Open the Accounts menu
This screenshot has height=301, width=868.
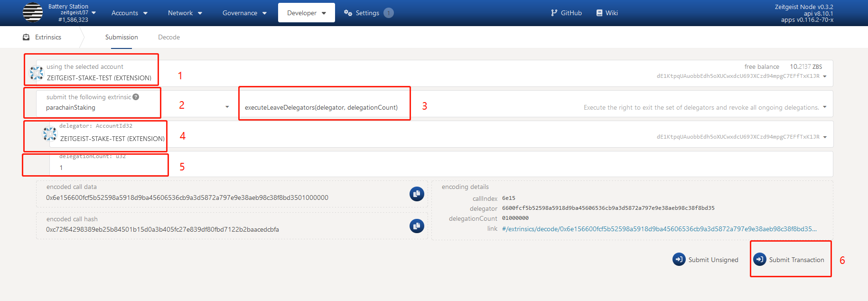tap(129, 13)
